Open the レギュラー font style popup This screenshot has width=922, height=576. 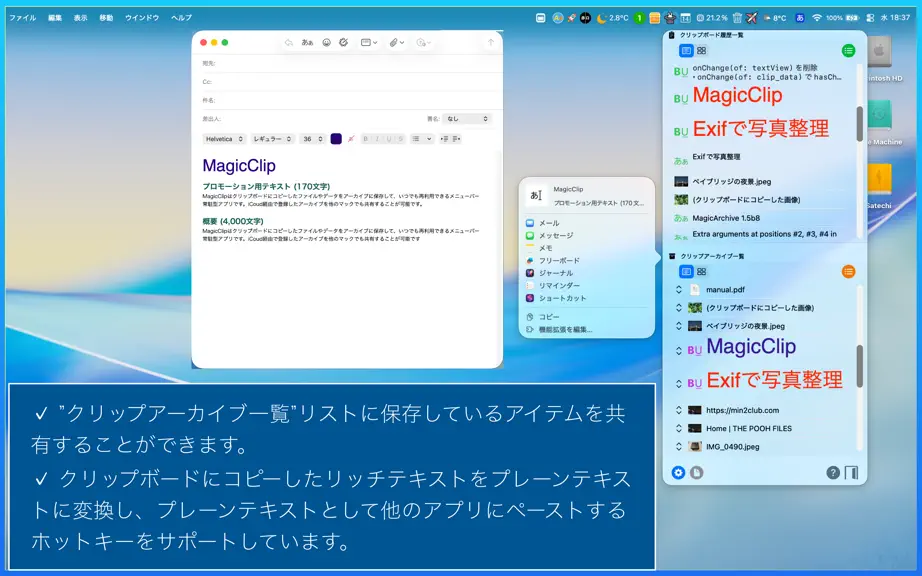point(272,139)
